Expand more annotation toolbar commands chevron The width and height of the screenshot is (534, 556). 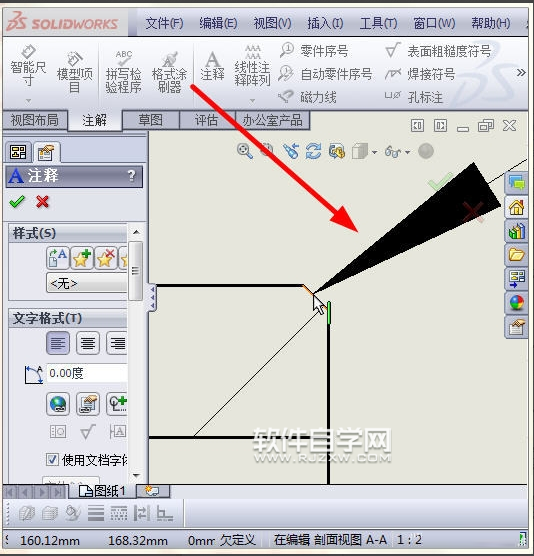click(521, 73)
